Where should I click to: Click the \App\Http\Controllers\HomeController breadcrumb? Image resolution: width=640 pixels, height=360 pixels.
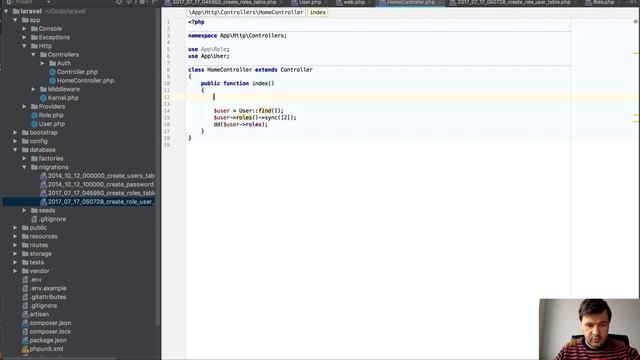pyautogui.click(x=246, y=12)
